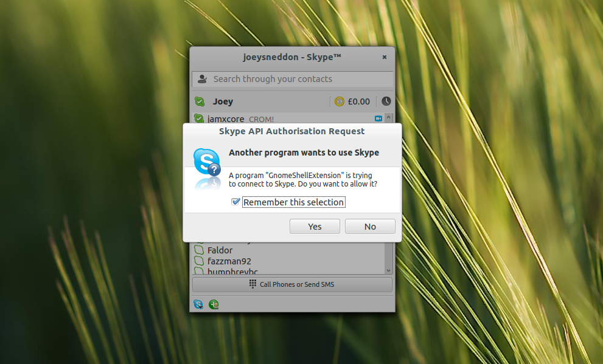Click the dial pad icon on the Call Phones button
The image size is (603, 364).
(253, 284)
